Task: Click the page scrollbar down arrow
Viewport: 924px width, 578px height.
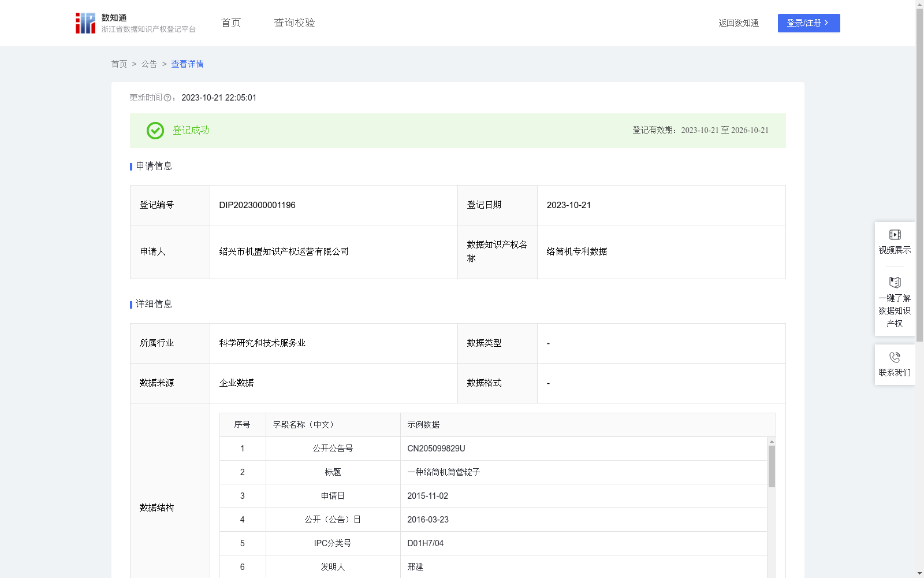Action: [x=919, y=573]
